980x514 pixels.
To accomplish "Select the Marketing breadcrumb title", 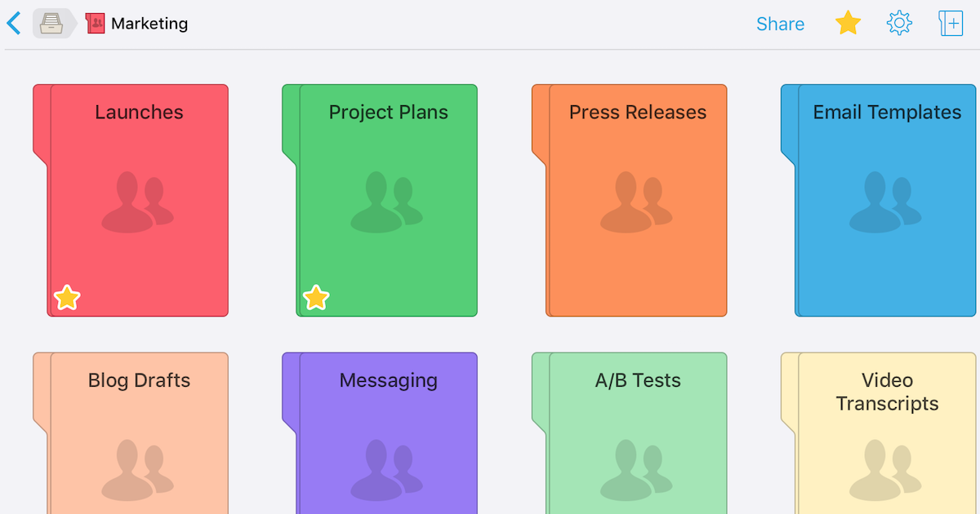I will pos(149,24).
